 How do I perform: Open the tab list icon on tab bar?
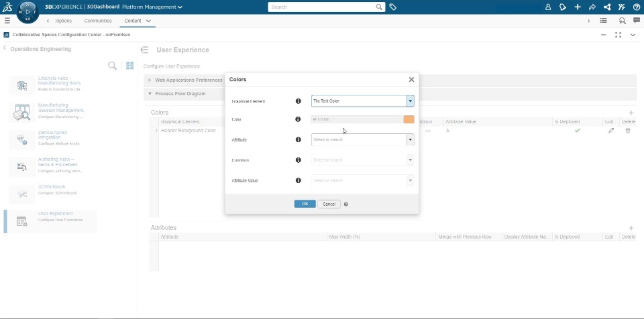(x=603, y=21)
